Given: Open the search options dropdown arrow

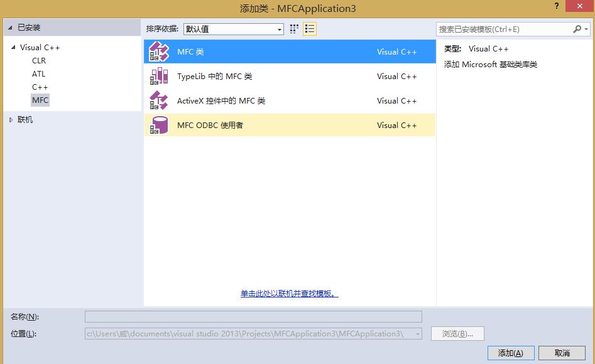Looking at the screenshot, I should point(586,29).
